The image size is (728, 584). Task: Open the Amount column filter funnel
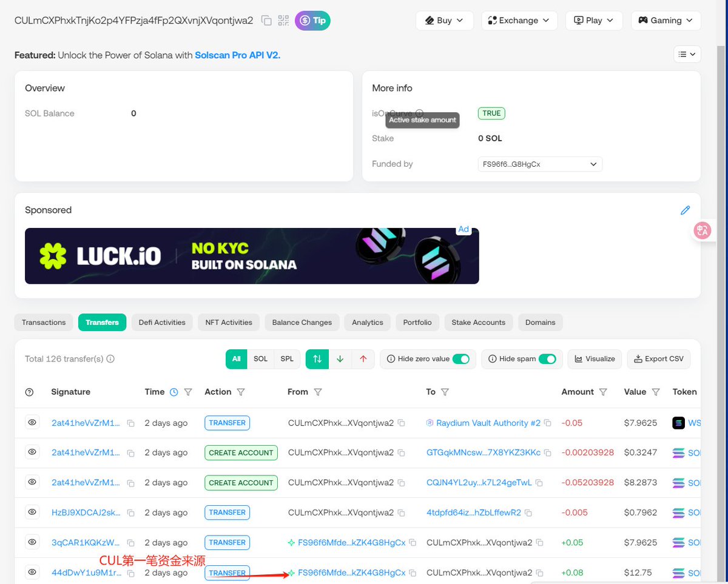click(603, 392)
